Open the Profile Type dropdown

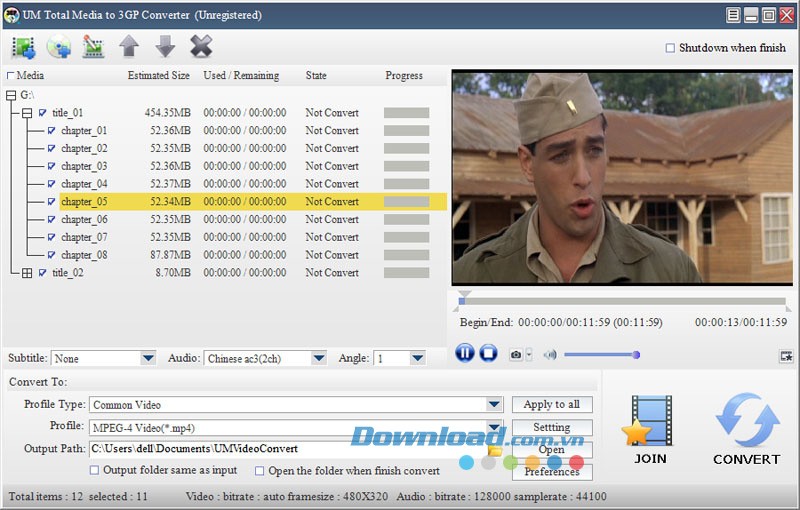point(493,404)
